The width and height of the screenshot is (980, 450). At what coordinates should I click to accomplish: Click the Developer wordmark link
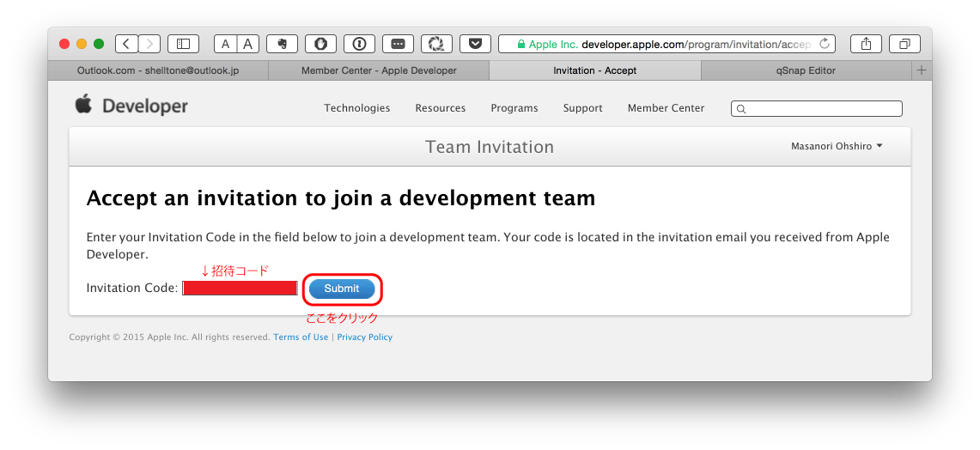145,106
